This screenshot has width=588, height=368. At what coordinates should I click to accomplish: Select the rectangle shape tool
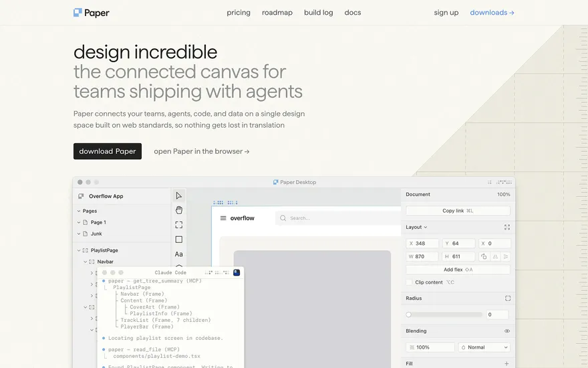179,240
